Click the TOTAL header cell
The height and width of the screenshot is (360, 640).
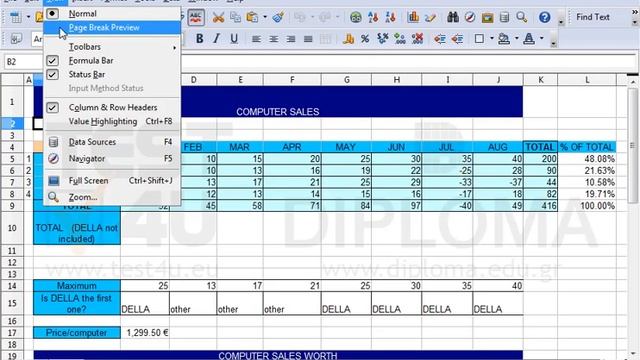tap(540, 147)
